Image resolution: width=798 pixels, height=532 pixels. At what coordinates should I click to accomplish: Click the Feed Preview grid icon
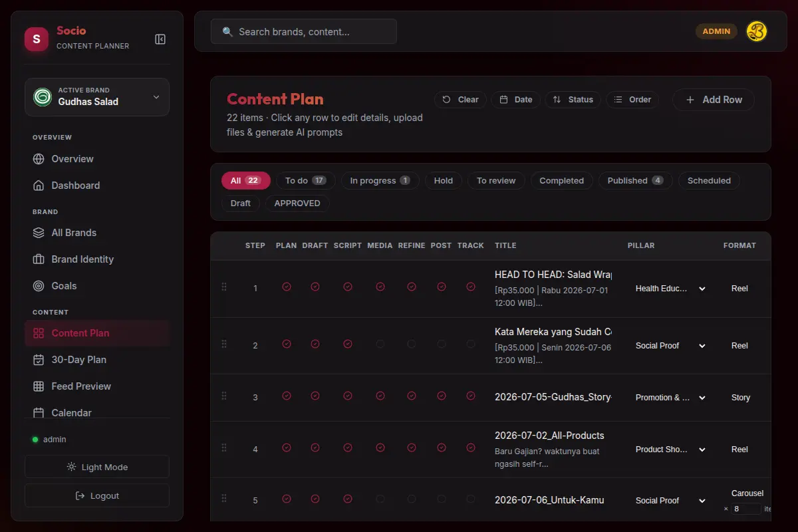point(39,386)
